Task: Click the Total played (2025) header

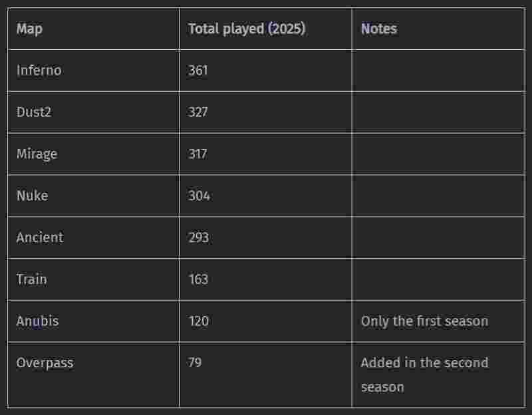Action: [x=247, y=29]
